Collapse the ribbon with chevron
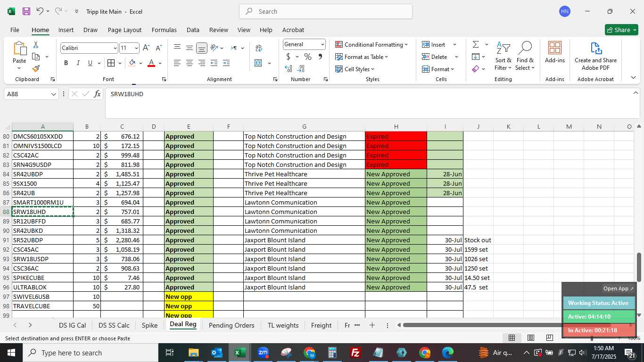This screenshot has height=362, width=644. click(633, 78)
